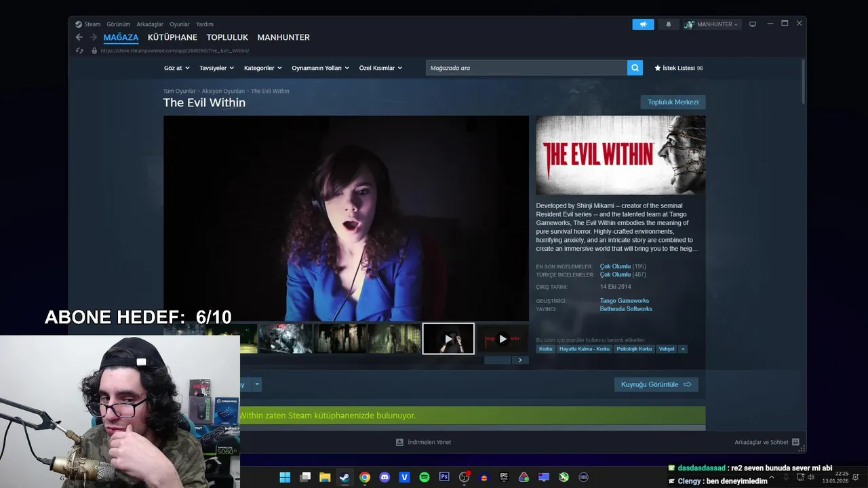This screenshot has width=868, height=488.
Task: Open Epic Games Launcher from the taskbar
Action: (504, 477)
